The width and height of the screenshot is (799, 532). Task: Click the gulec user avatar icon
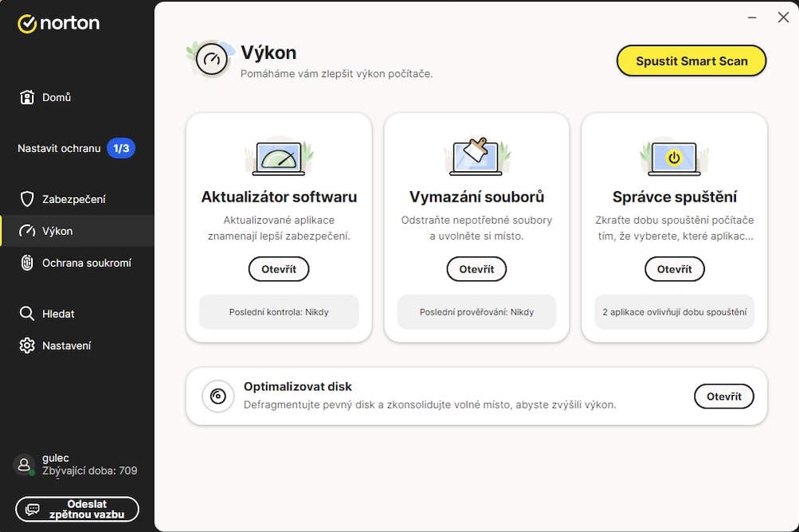point(24,465)
